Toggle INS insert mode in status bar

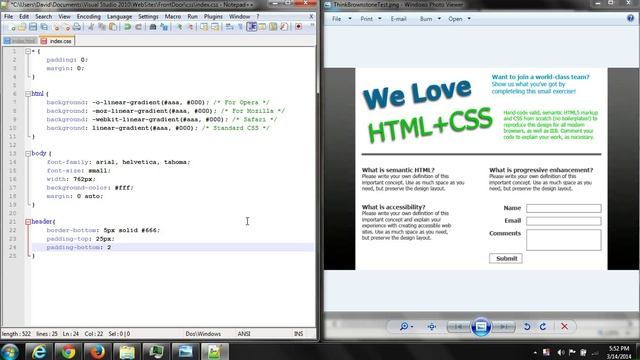pyautogui.click(x=298, y=334)
